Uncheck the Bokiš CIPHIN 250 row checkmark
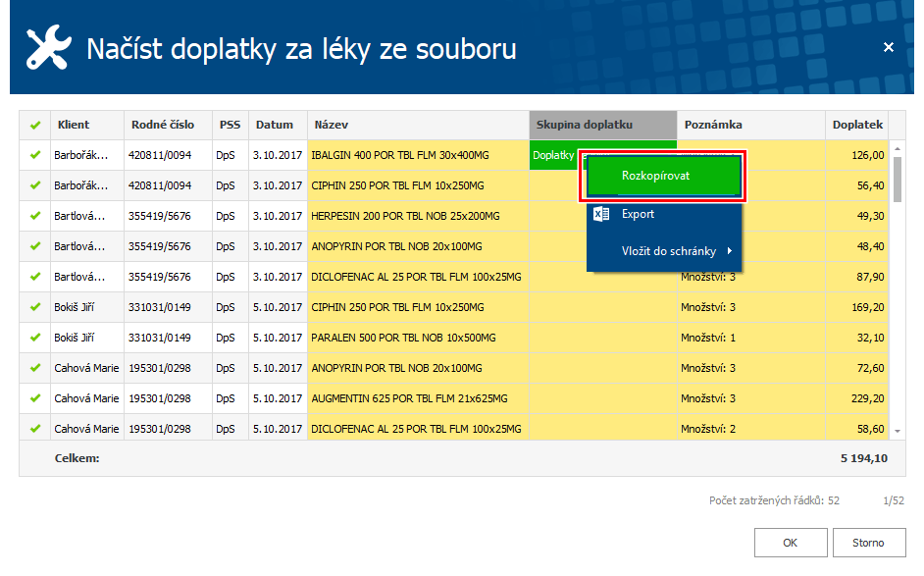This screenshot has width=924, height=576. (x=35, y=307)
